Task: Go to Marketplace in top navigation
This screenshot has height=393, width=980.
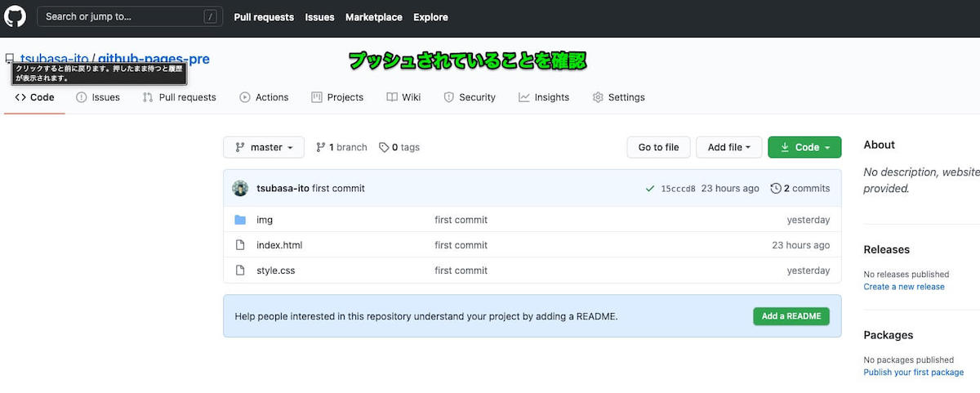Action: point(373,17)
